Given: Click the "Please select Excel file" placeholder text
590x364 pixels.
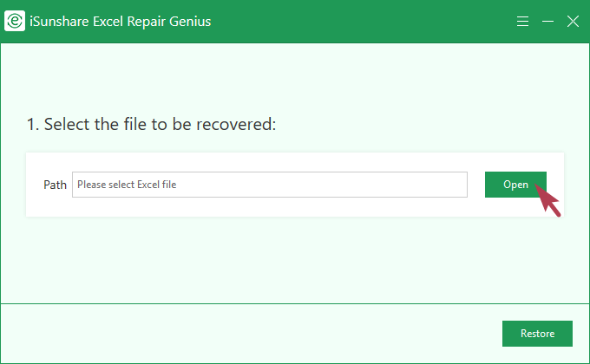Looking at the screenshot, I should (x=127, y=185).
